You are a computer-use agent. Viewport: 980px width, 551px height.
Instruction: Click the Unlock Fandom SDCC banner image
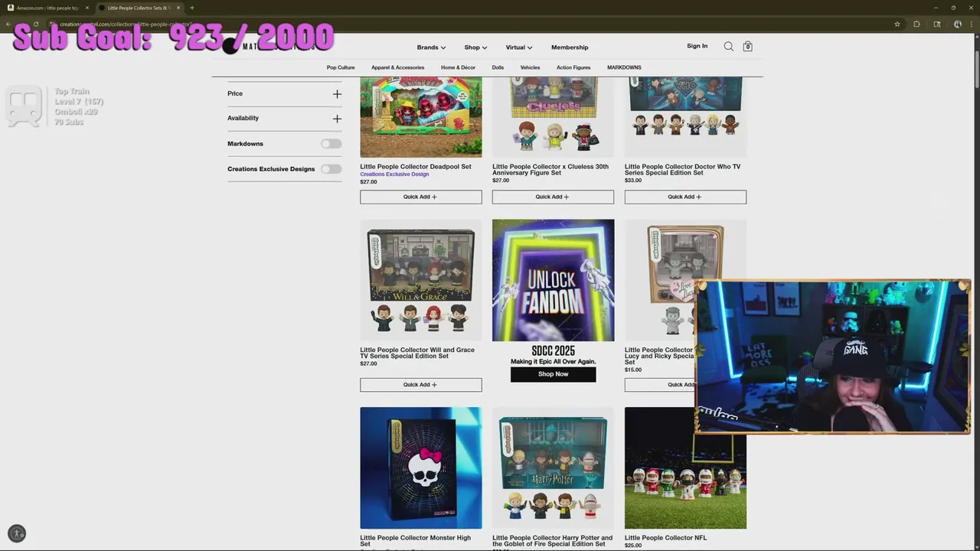click(553, 280)
